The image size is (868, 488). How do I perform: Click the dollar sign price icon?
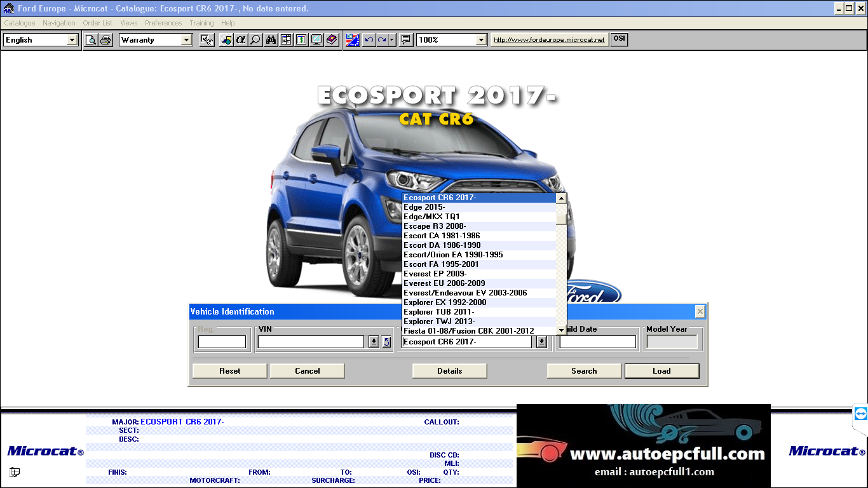tap(301, 40)
